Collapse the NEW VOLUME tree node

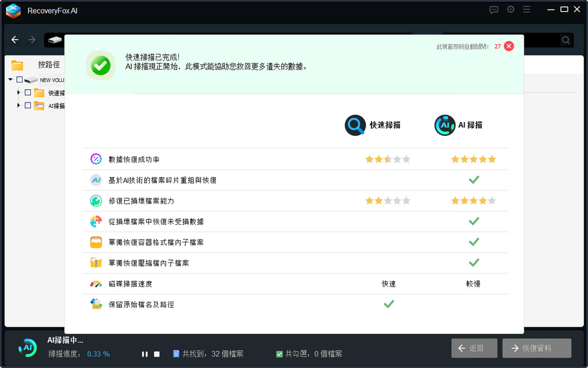click(x=10, y=79)
